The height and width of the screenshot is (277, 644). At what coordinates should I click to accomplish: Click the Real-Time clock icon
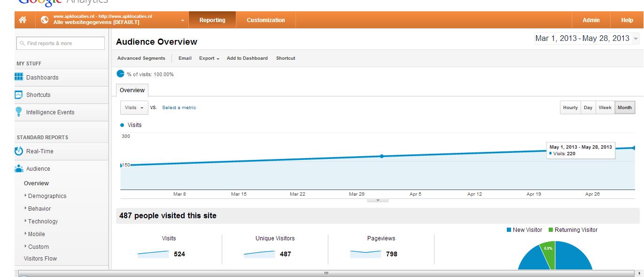coord(19,151)
